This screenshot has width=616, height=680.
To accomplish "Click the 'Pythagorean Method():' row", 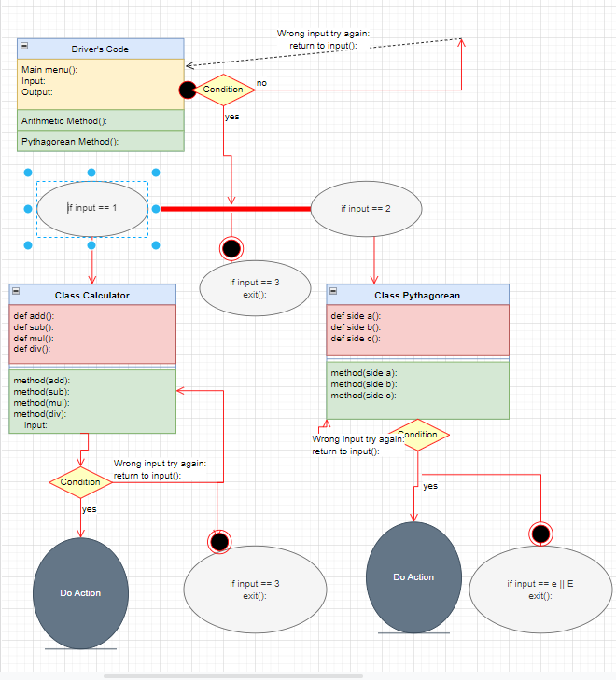I will [101, 141].
